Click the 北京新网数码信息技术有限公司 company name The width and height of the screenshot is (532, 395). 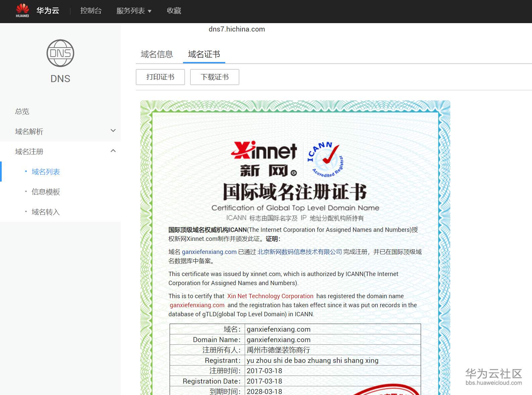coord(300,252)
